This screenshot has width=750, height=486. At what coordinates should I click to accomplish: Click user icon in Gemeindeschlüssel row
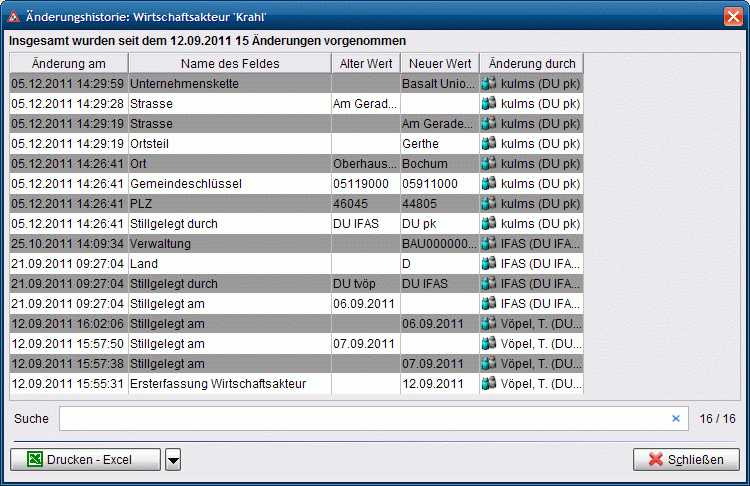pyautogui.click(x=489, y=184)
